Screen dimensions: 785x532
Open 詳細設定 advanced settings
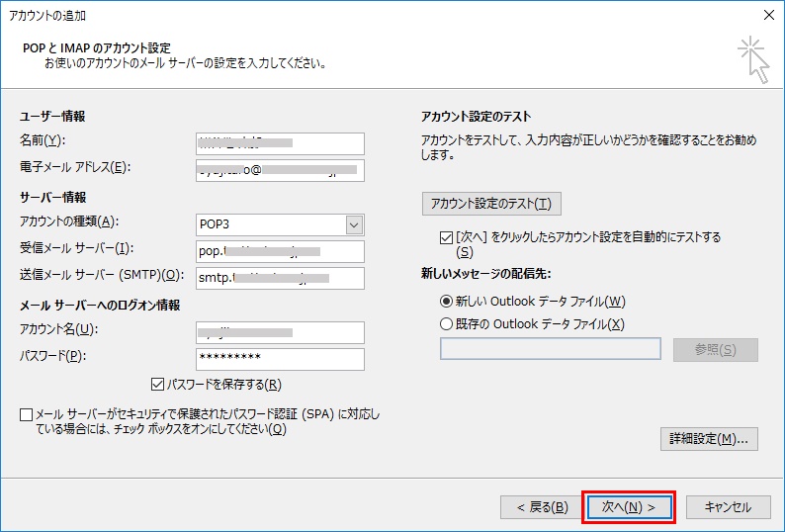(x=709, y=439)
